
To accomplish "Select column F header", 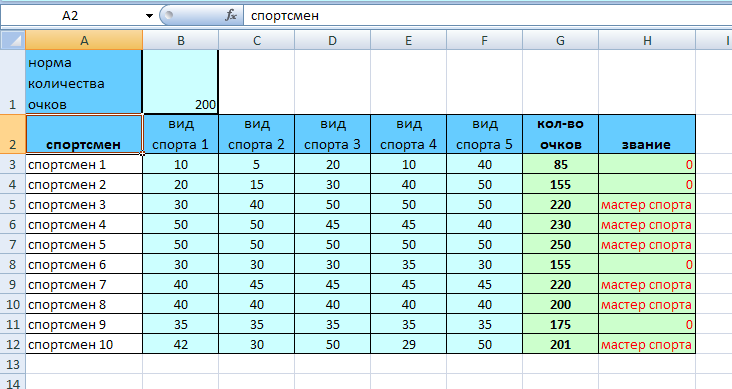I will (485, 40).
